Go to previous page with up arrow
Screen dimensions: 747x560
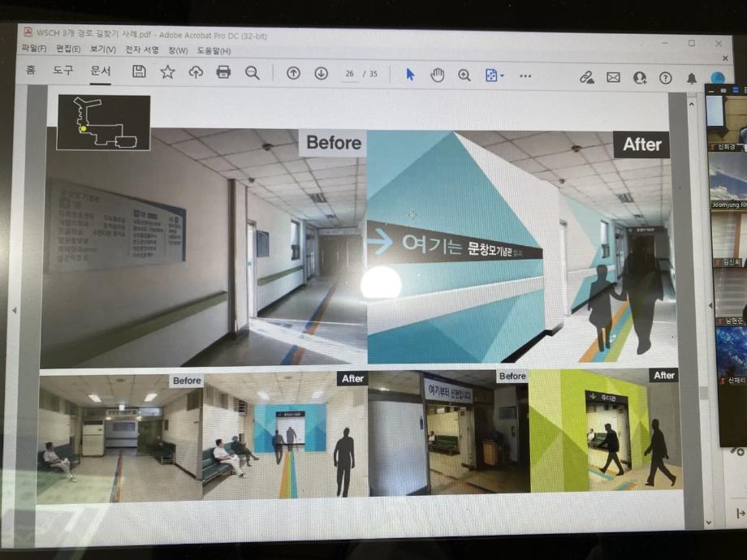pos(293,73)
